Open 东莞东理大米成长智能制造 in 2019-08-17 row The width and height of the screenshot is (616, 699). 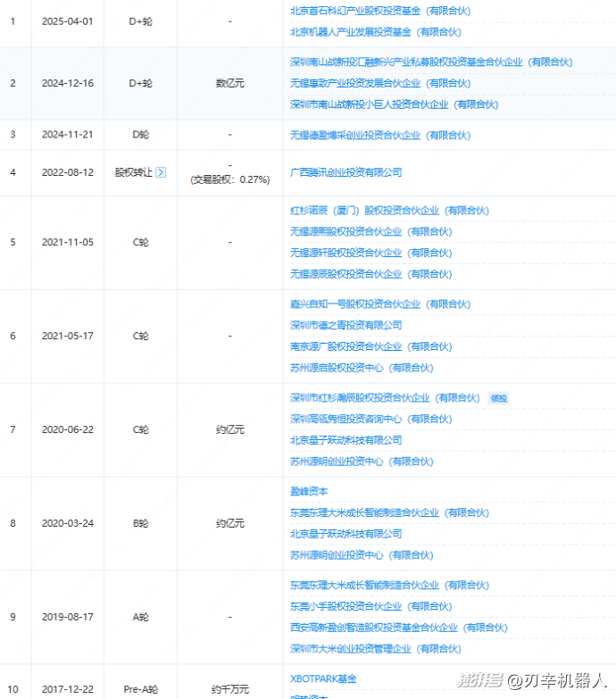(x=389, y=585)
